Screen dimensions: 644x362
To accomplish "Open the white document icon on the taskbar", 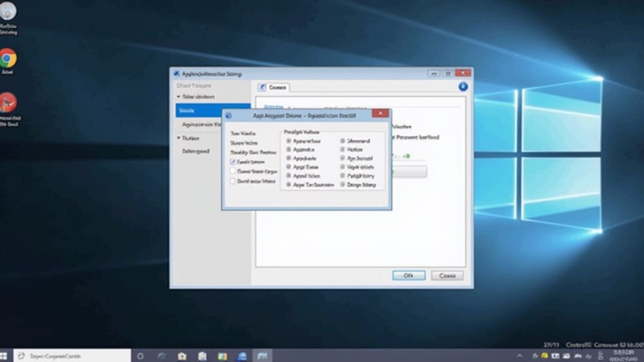I will pyautogui.click(x=202, y=356).
